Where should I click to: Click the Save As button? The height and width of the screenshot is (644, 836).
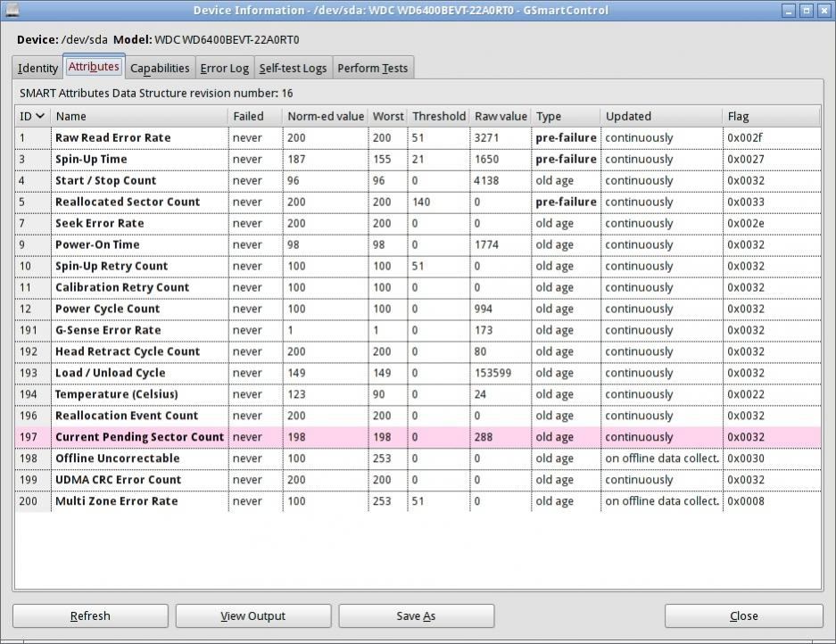(416, 615)
